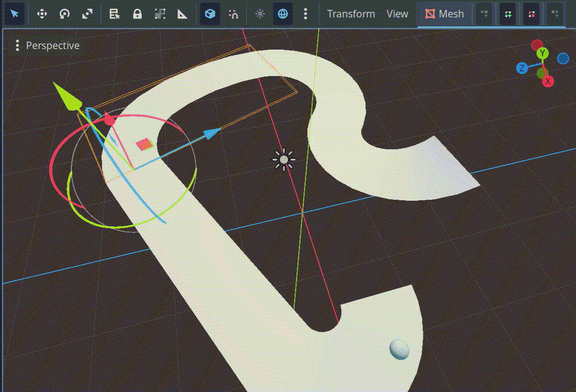This screenshot has height=392, width=576.
Task: Open the Transform menu
Action: click(x=351, y=14)
